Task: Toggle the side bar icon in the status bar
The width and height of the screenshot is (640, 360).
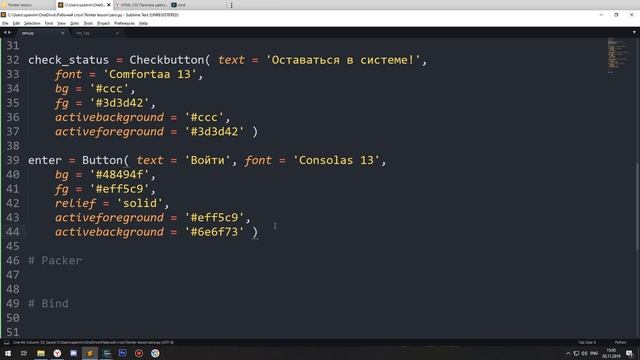Action: point(6,342)
